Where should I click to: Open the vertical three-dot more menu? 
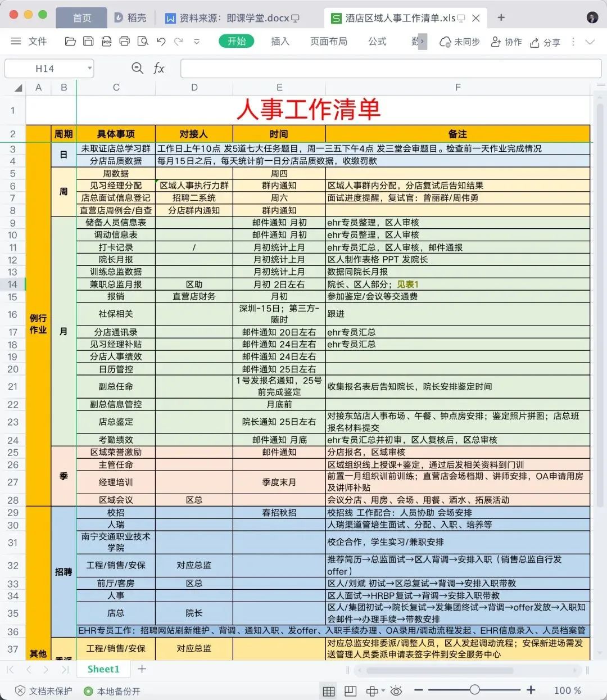(x=573, y=42)
